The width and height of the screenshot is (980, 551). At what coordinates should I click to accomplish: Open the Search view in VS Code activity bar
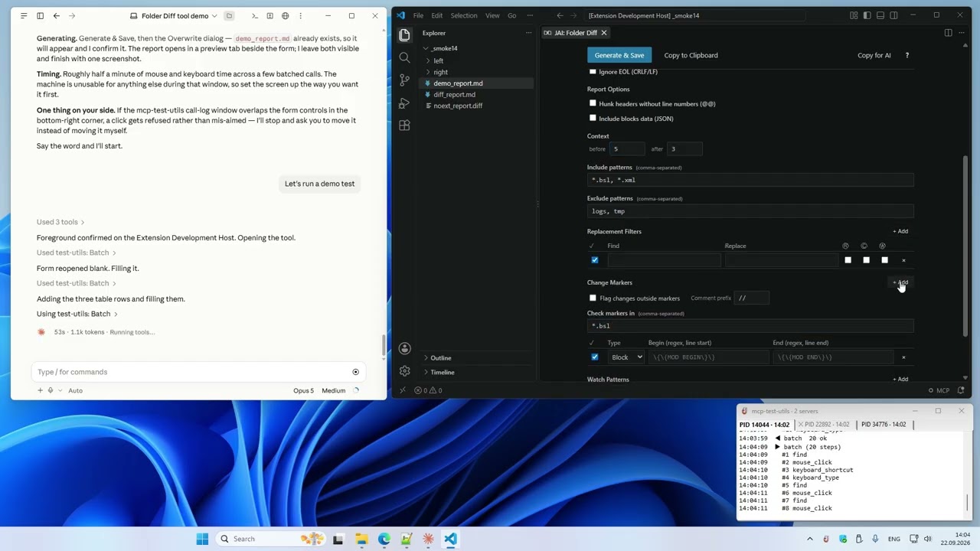click(x=404, y=57)
